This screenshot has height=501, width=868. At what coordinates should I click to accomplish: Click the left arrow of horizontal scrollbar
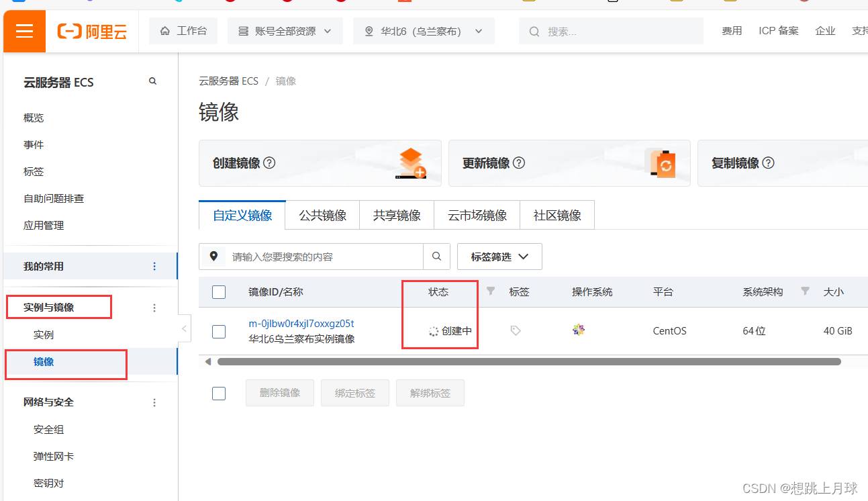click(207, 361)
